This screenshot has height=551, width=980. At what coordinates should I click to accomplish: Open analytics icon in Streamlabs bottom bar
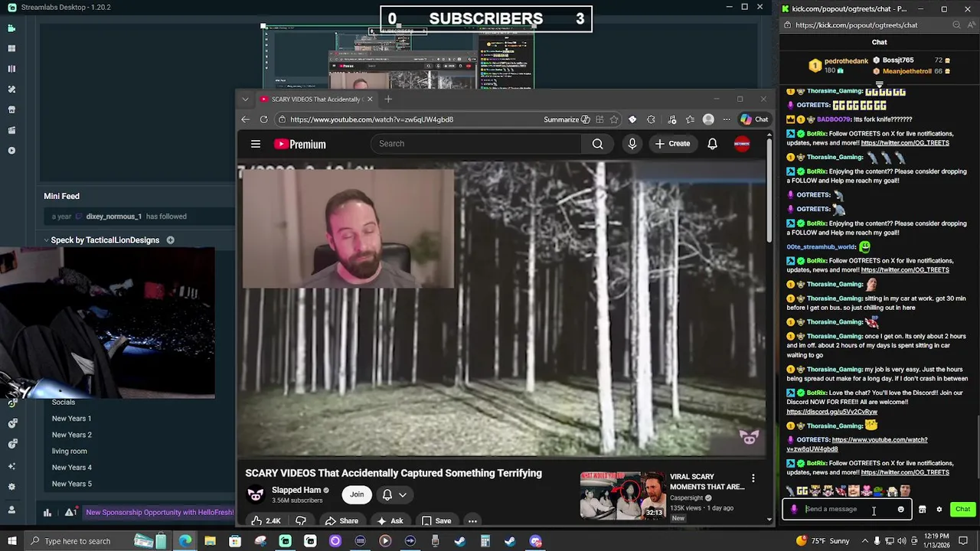[47, 513]
